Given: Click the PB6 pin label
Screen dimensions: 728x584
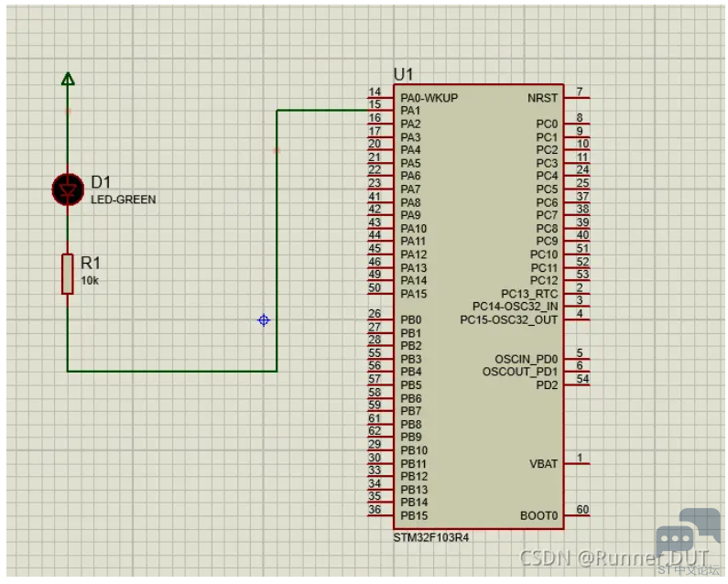Looking at the screenshot, I should (x=411, y=399).
